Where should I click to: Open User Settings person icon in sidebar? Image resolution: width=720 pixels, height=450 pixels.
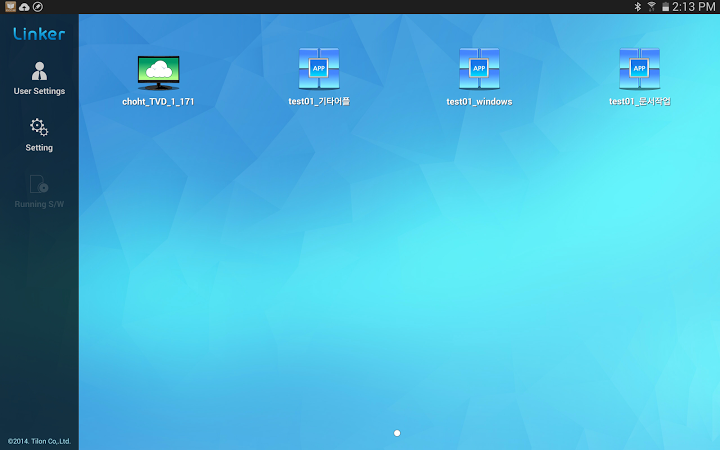pos(39,71)
